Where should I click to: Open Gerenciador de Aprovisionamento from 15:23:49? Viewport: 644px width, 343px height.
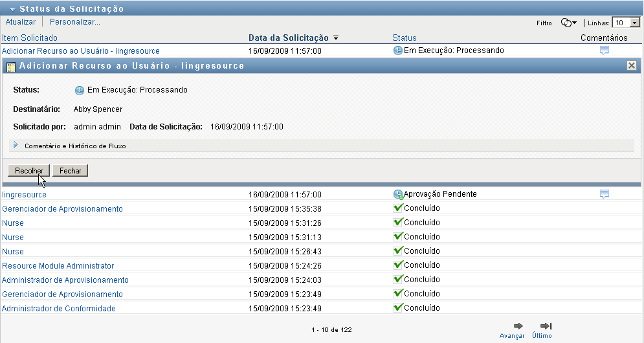coord(62,294)
